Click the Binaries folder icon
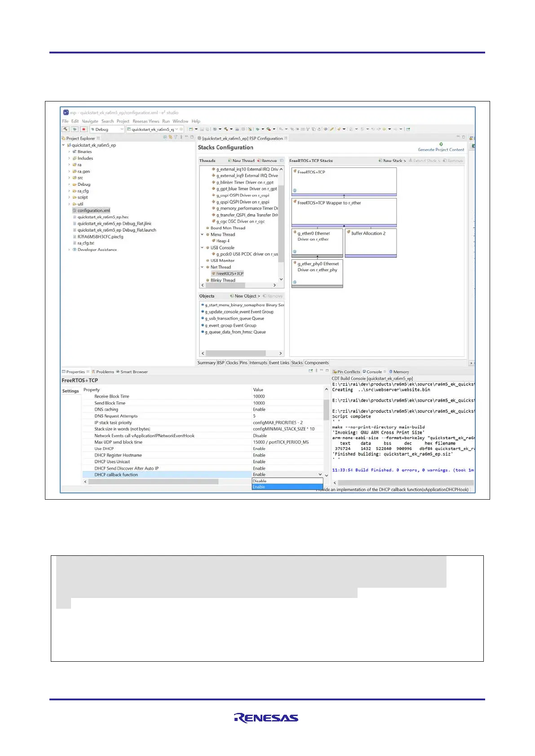535x756 pixels. (x=75, y=152)
